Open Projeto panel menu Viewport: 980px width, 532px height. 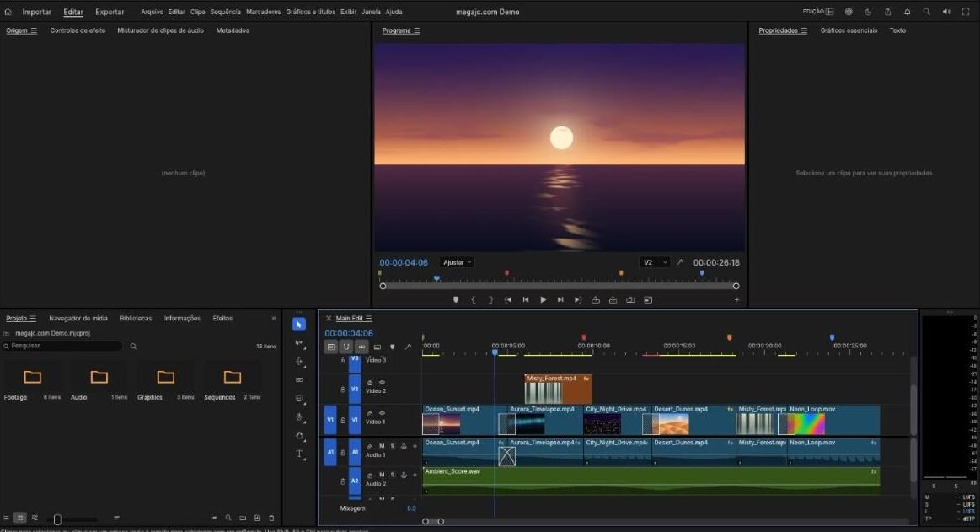coord(33,319)
